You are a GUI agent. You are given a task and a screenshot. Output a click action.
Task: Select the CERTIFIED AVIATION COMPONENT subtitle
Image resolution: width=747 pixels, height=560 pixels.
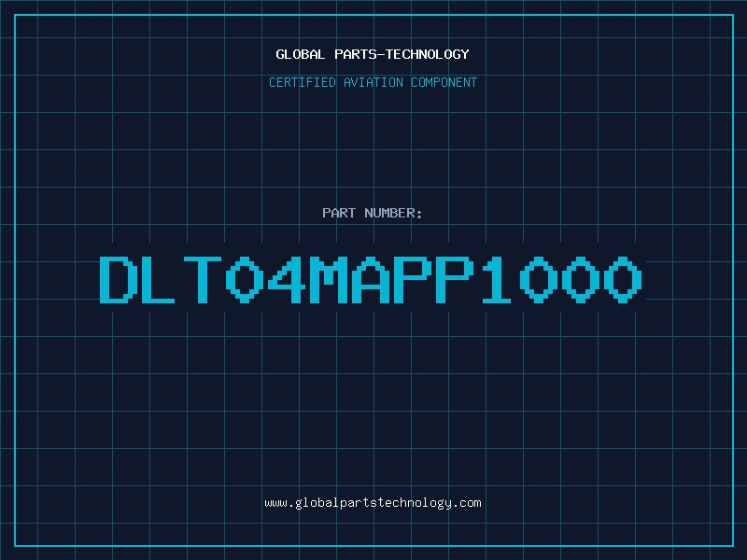pyautogui.click(x=373, y=82)
